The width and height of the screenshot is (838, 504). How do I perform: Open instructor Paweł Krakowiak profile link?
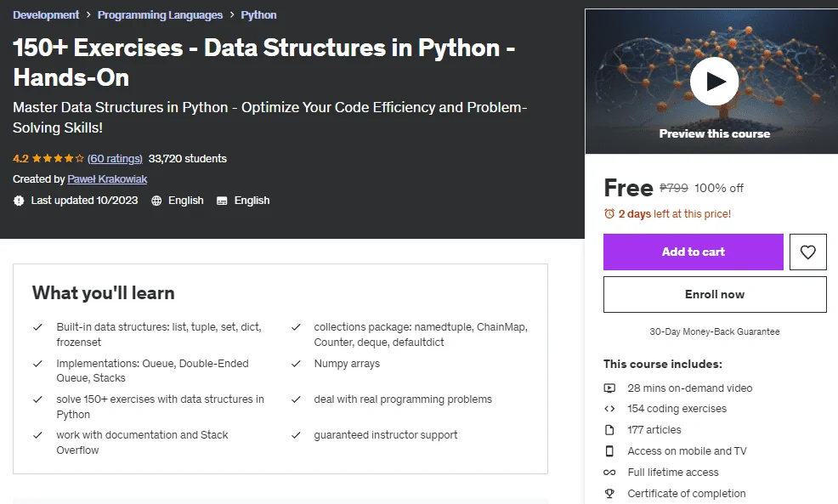(107, 179)
